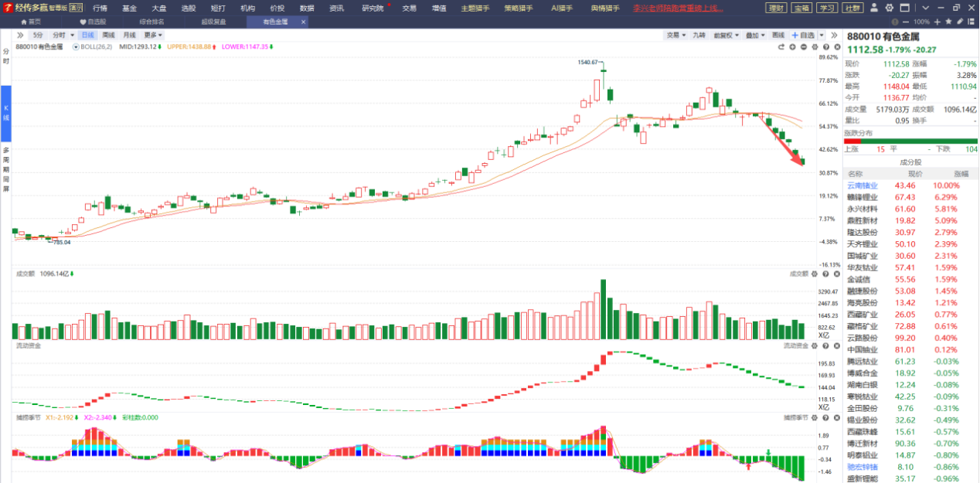Click the 理财 button
Viewport: 980px width, 483px height.
[x=775, y=8]
